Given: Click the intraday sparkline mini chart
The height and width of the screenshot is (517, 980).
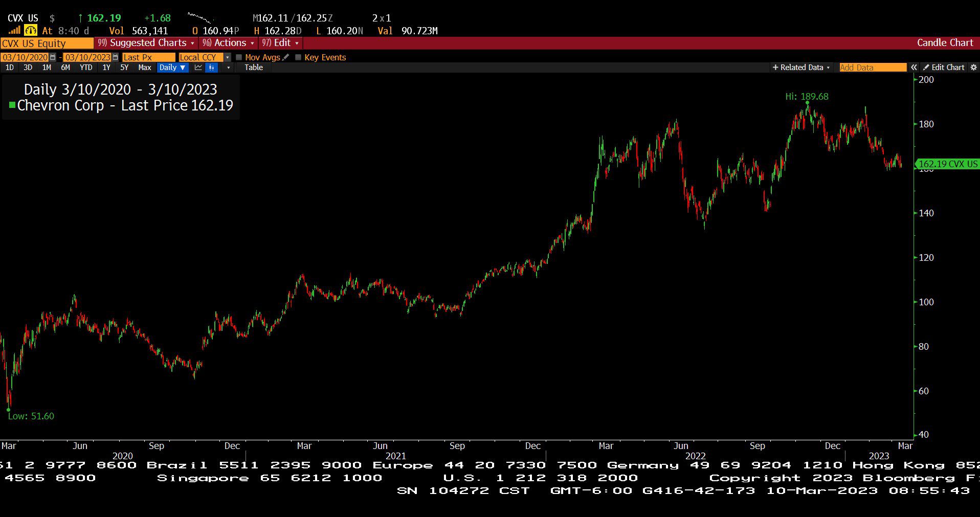Looking at the screenshot, I should (199, 19).
